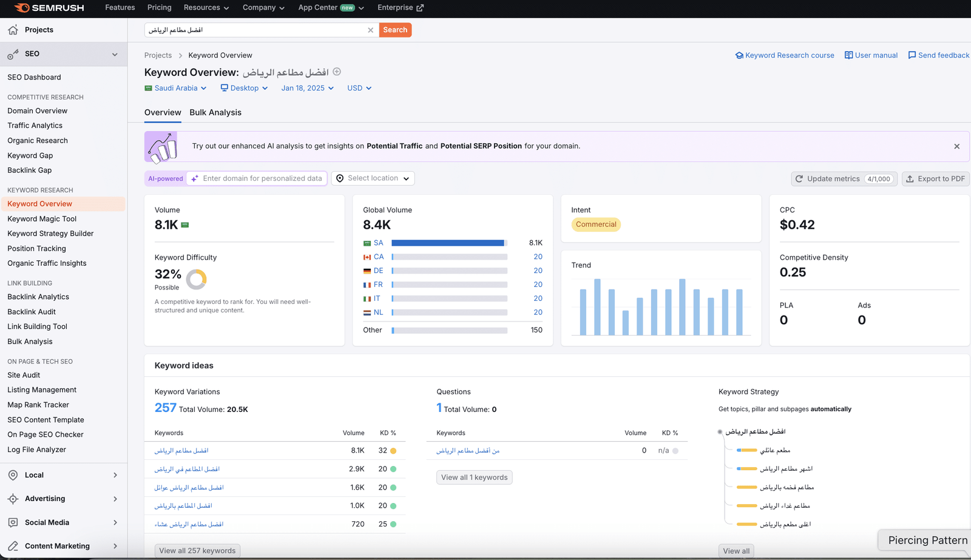Click the Commercial intent badge
Image resolution: width=971 pixels, height=560 pixels.
click(596, 224)
